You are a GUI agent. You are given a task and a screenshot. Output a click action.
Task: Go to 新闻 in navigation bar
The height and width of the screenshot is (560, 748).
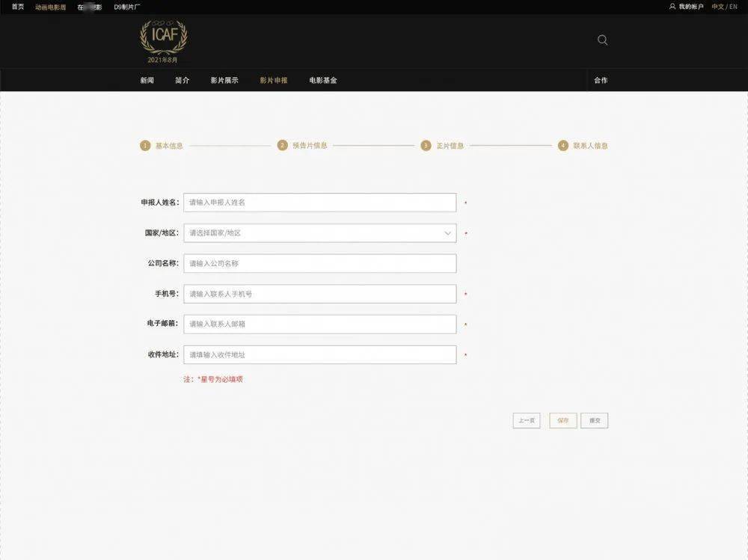click(147, 80)
